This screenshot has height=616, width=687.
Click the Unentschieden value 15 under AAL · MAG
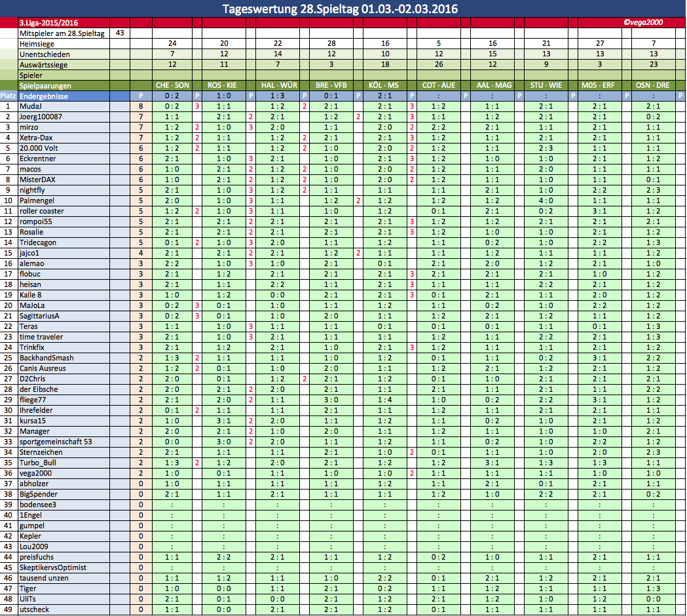pyautogui.click(x=492, y=54)
